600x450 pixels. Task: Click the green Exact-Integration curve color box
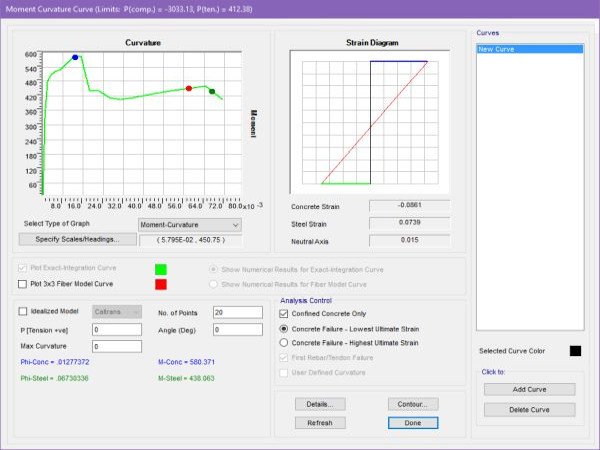[x=160, y=269]
